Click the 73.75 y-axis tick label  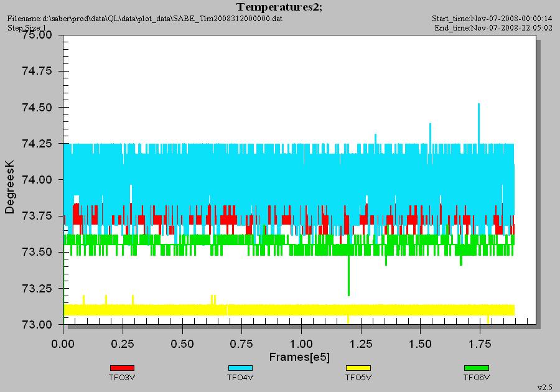point(37,216)
